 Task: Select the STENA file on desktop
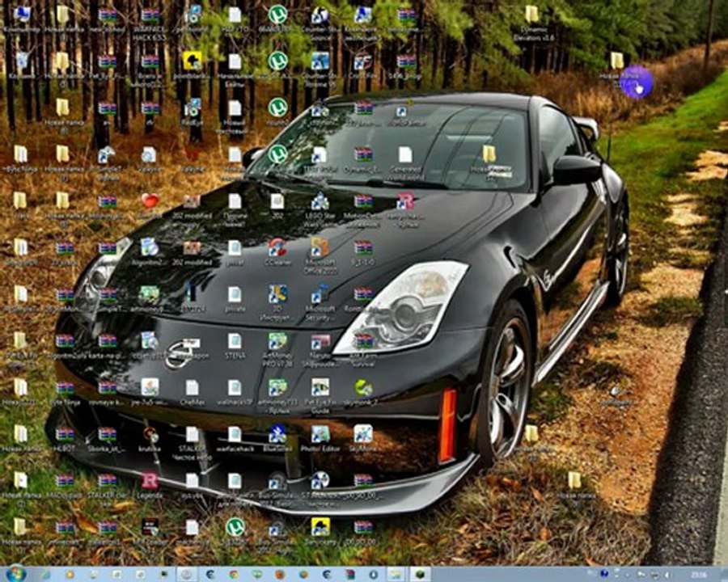[x=235, y=341]
